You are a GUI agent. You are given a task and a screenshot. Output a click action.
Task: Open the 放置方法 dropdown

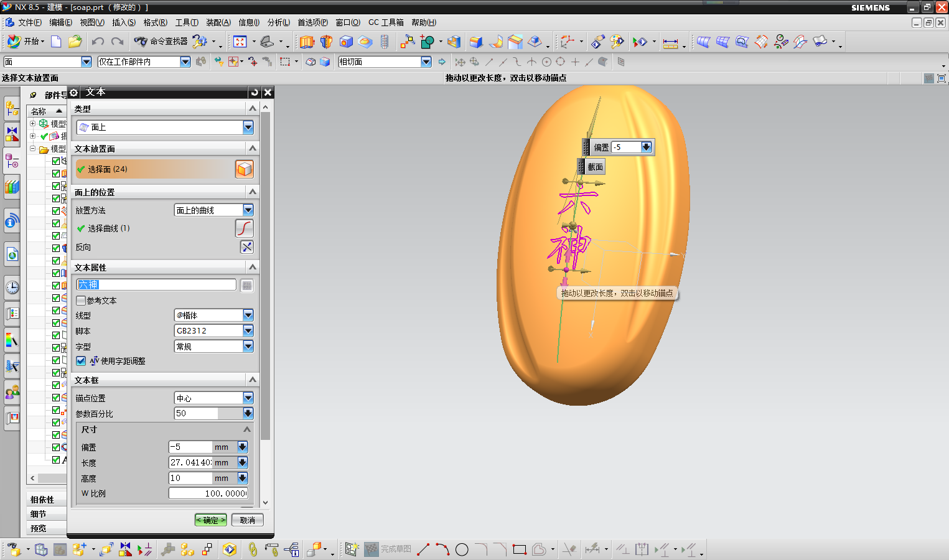click(213, 210)
